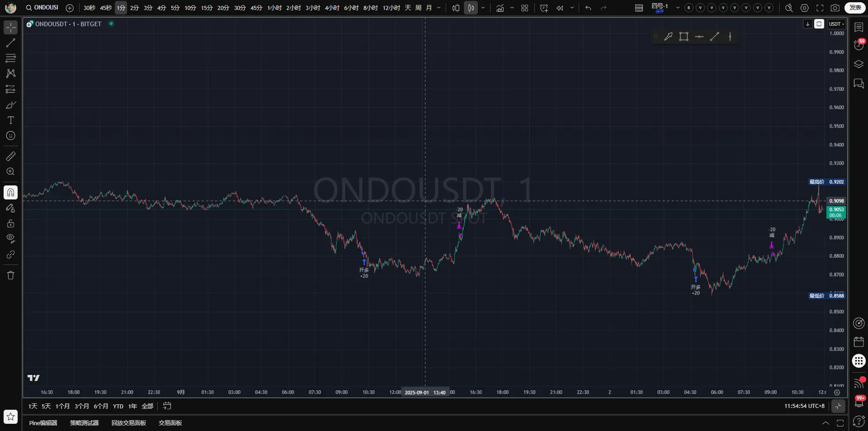Expand the timeframe list dropdown arrow
This screenshot has height=431, width=868.
tap(439, 8)
